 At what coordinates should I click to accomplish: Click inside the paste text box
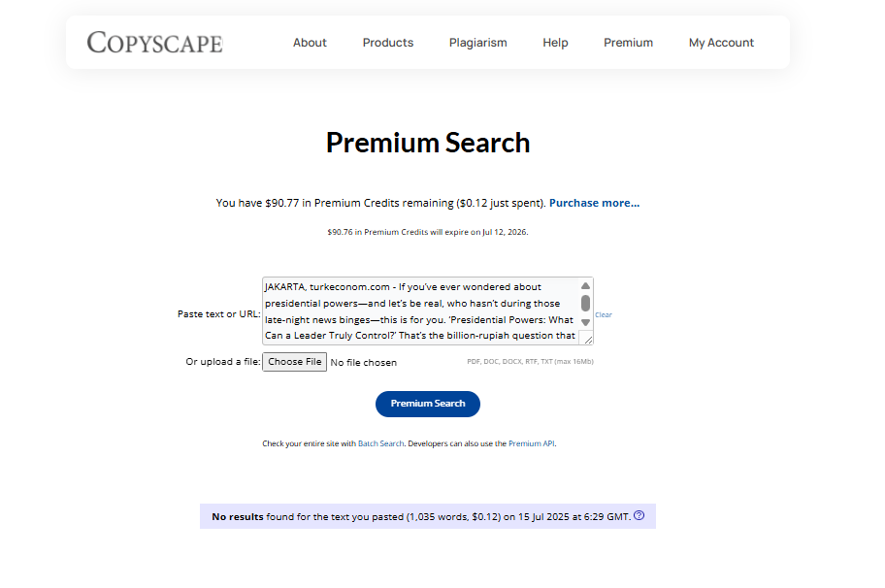[x=420, y=310]
